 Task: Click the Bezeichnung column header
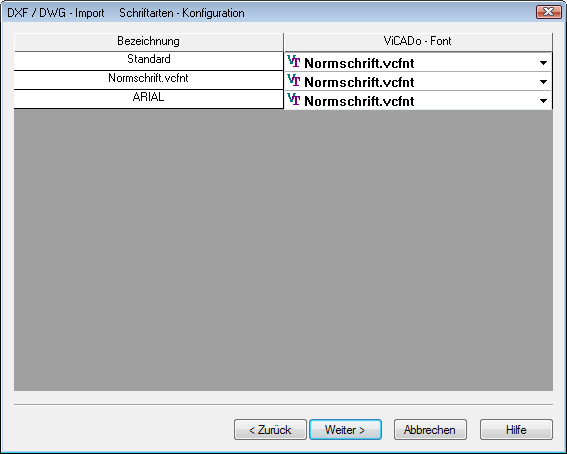point(149,42)
